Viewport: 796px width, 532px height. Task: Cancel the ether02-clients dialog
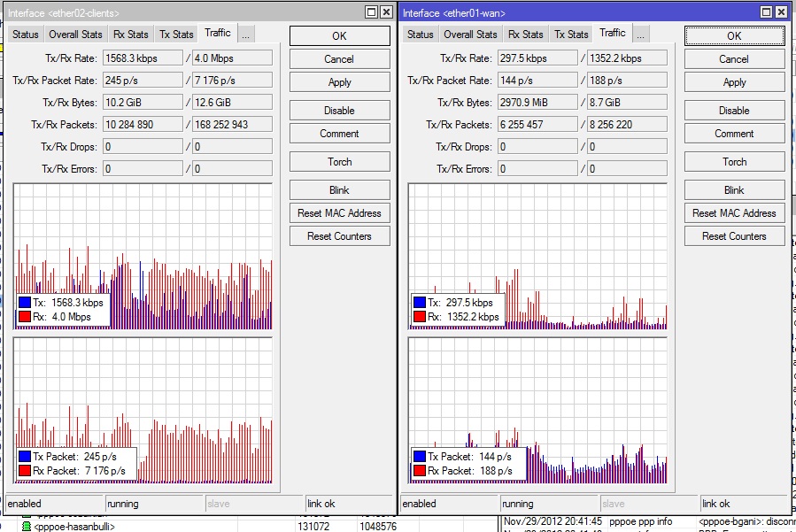tap(340, 59)
